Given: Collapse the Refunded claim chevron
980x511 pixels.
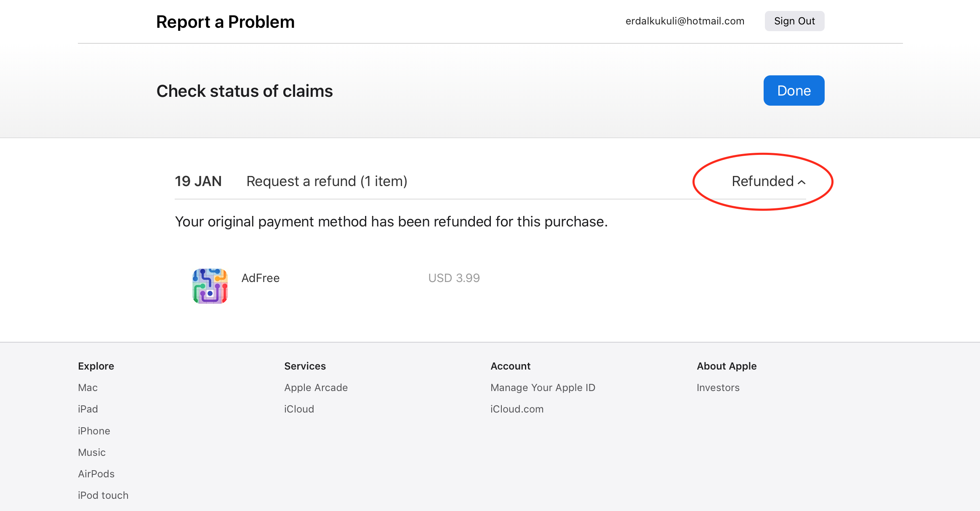Looking at the screenshot, I should click(802, 182).
